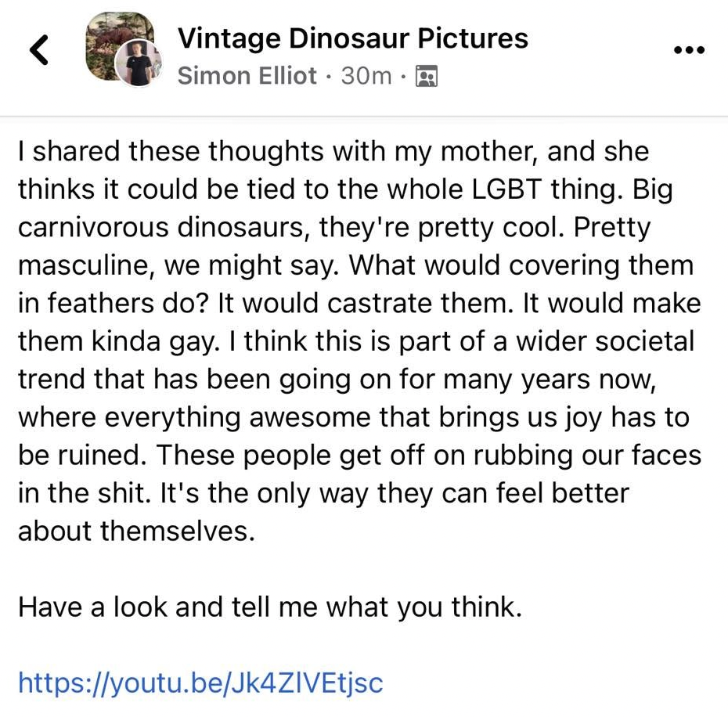The width and height of the screenshot is (728, 717).
Task: Click the group audience icon beside 30m
Action: [x=426, y=76]
